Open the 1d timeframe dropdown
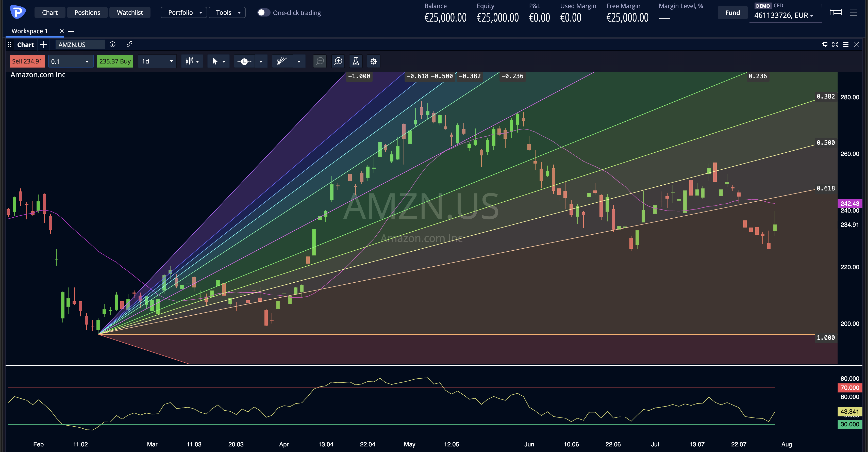 [x=157, y=61]
